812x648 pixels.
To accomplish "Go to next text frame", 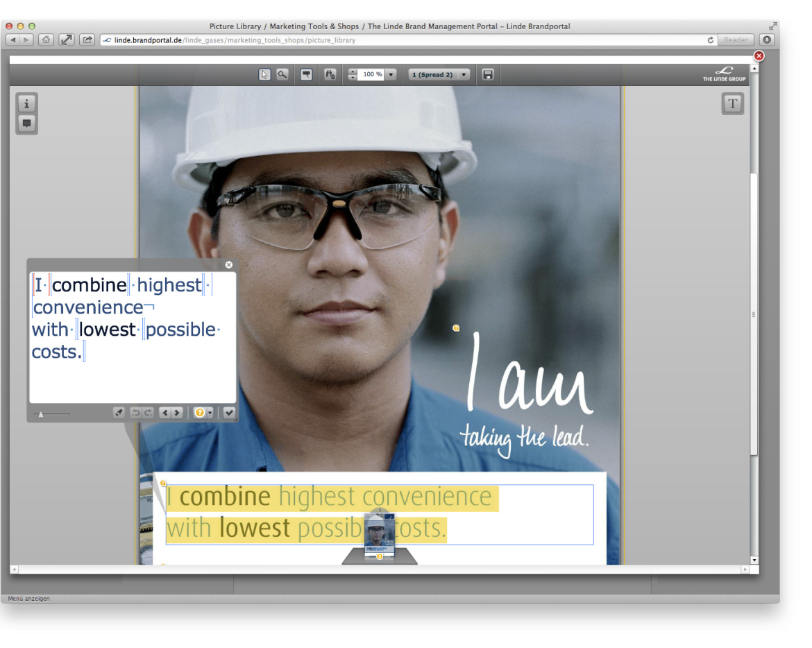I will [177, 413].
